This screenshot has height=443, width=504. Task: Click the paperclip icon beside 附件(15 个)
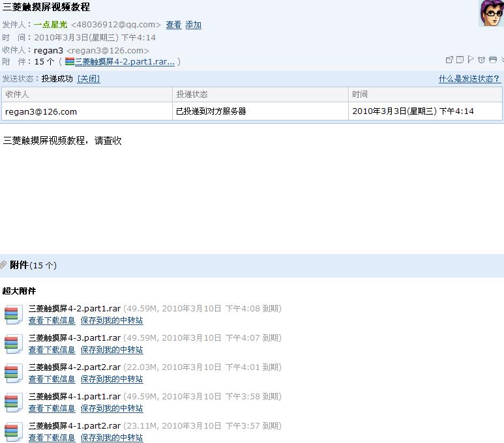tap(3, 264)
